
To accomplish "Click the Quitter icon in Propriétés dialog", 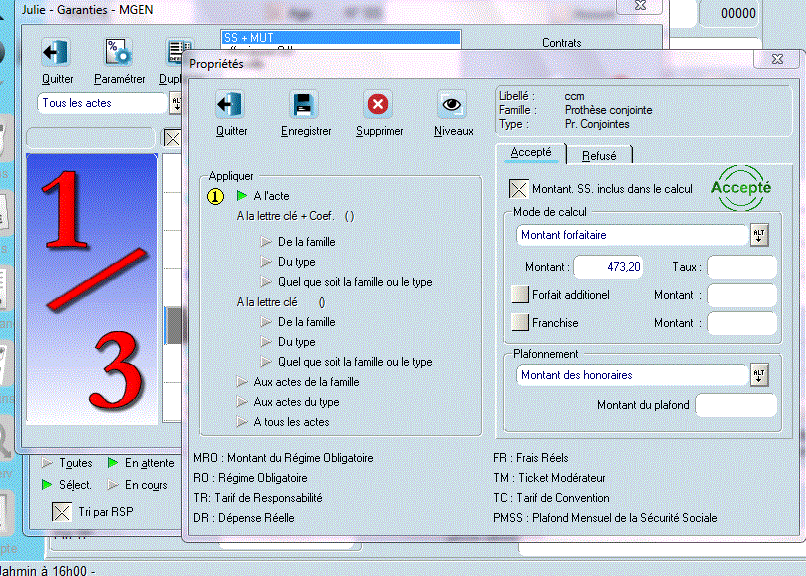I will [231, 105].
